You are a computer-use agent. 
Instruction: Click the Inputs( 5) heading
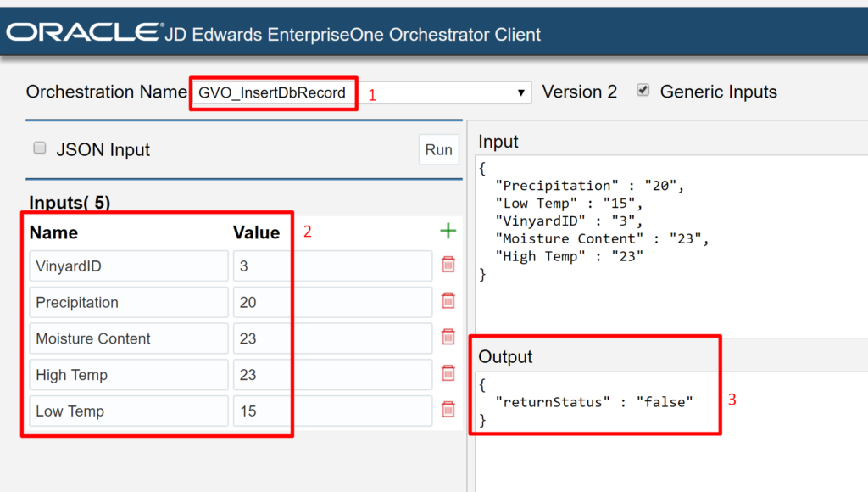[70, 202]
